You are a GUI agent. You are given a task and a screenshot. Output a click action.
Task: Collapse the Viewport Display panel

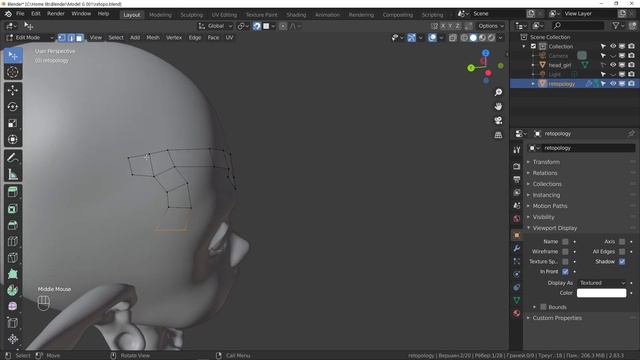[x=555, y=228]
